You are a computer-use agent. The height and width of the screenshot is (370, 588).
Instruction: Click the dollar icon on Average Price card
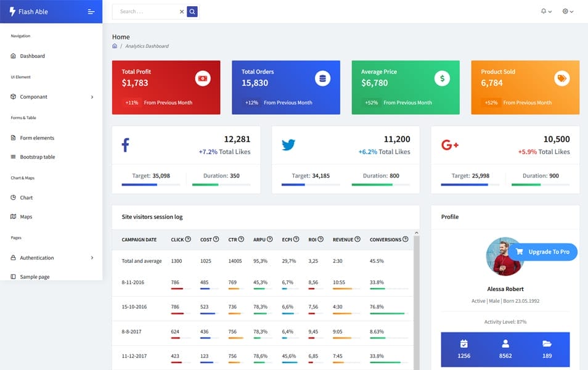point(441,78)
